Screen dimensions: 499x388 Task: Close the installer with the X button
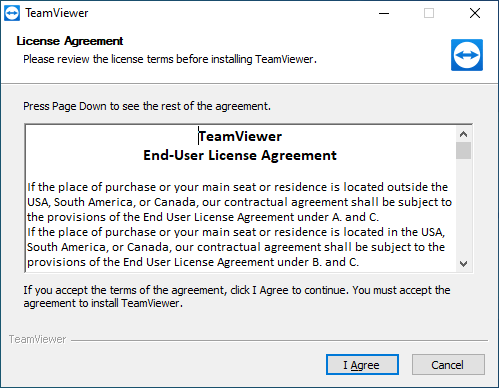[x=475, y=13]
